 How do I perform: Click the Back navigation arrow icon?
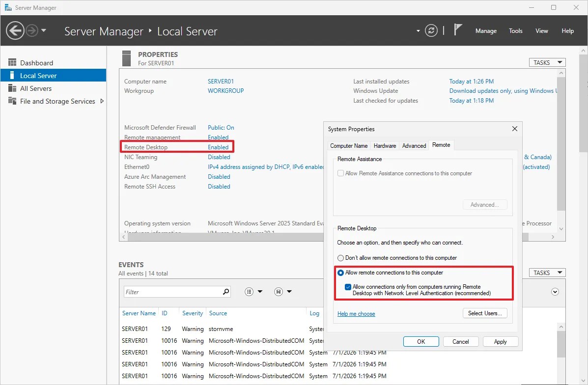click(15, 31)
